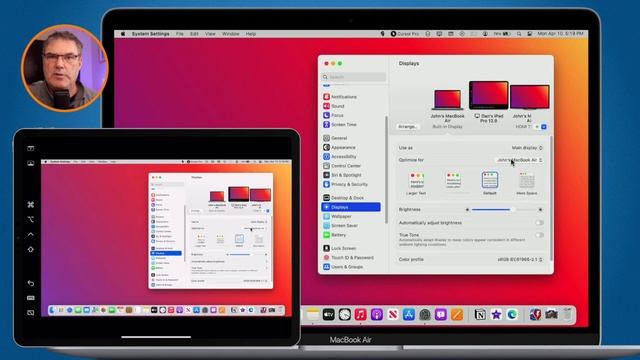Toggle the True Tone switch
The image size is (640, 360).
[x=539, y=235]
